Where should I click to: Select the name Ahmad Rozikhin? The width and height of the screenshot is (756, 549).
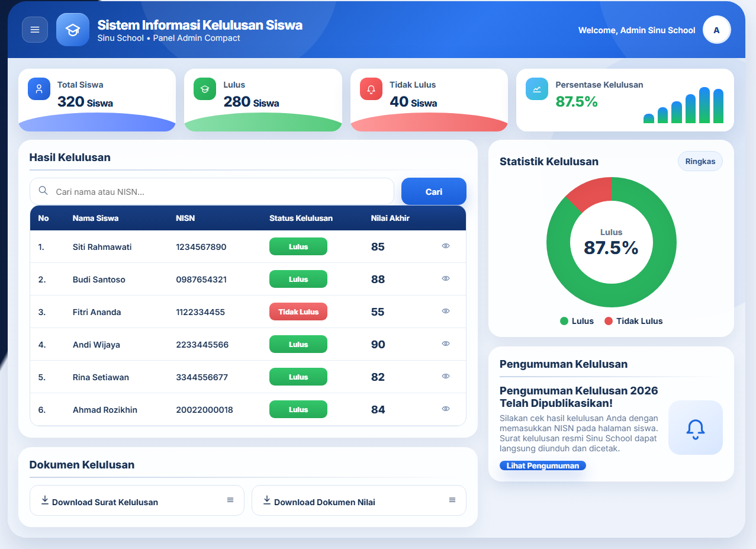pos(105,410)
